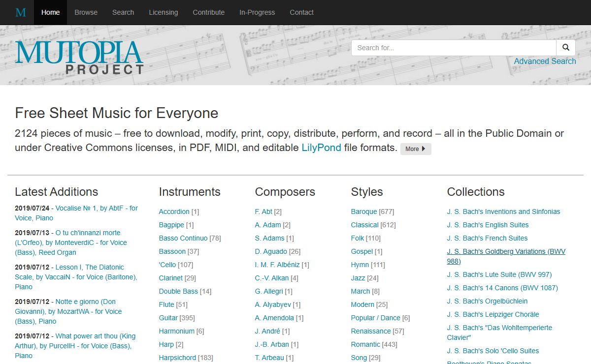Viewport: 591px width, 364px height.
Task: Select the Baroque style
Action: 364,212
